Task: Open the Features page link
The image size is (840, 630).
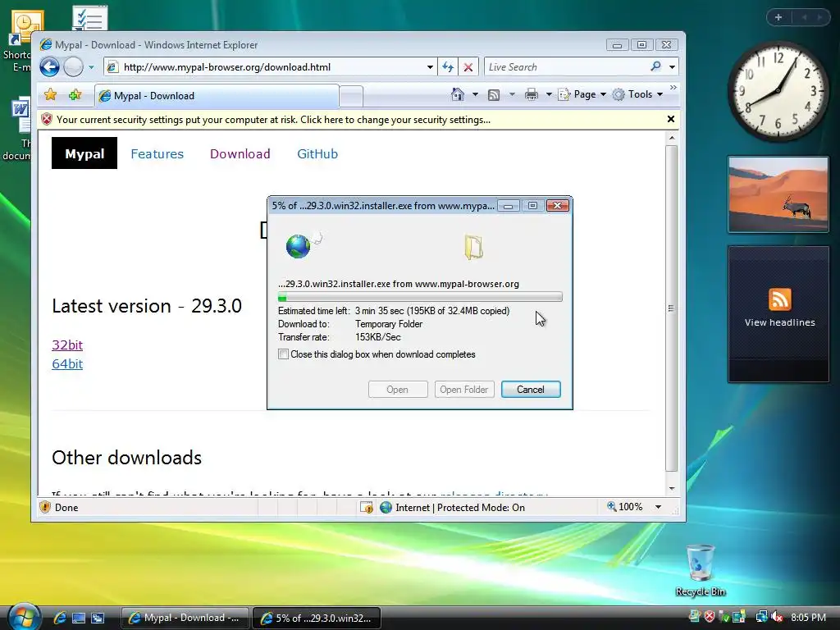Action: tap(157, 154)
